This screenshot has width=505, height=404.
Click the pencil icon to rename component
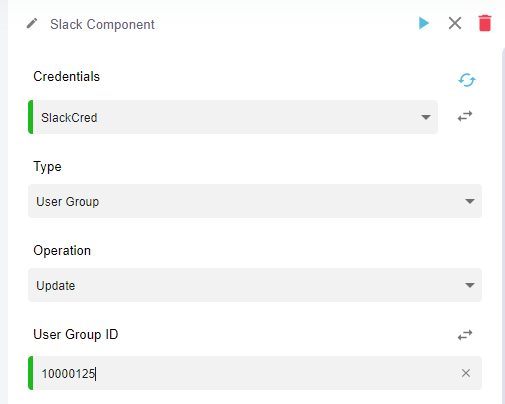(x=32, y=24)
